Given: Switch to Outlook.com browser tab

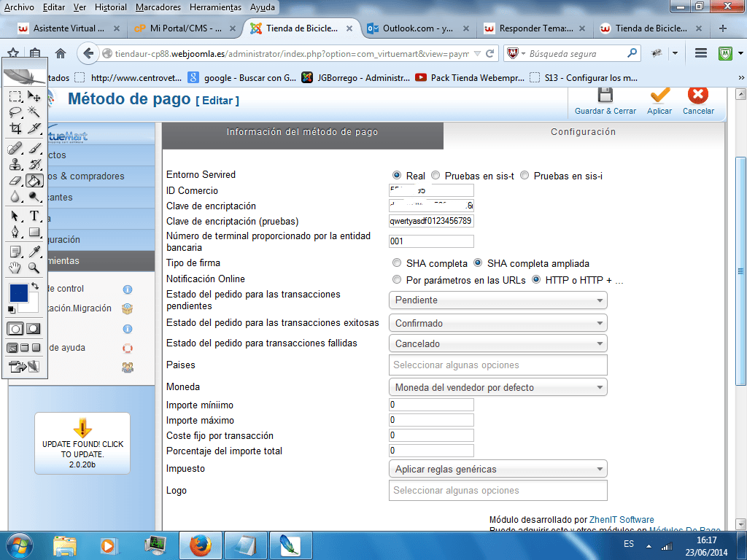Looking at the screenshot, I should pyautogui.click(x=418, y=28).
